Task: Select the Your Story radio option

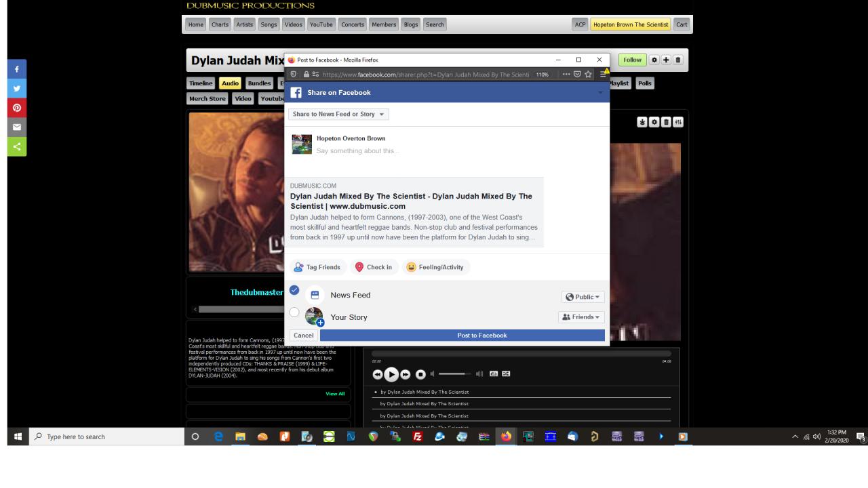Action: coord(294,312)
